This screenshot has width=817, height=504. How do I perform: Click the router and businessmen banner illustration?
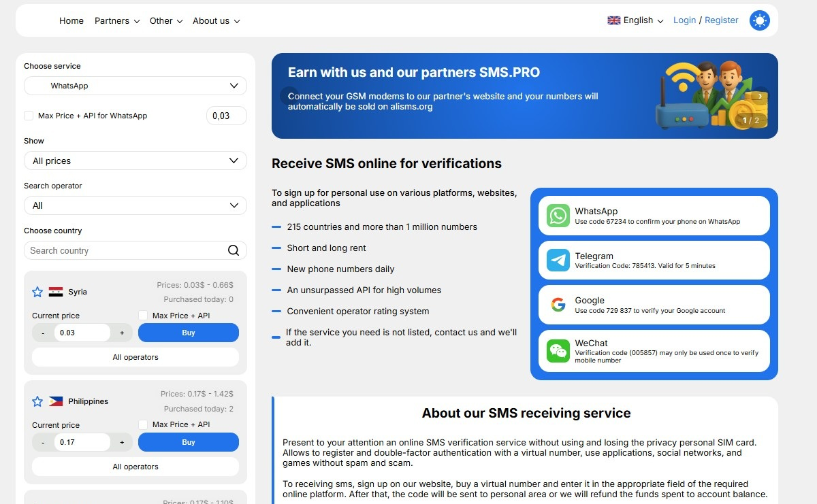(711, 95)
